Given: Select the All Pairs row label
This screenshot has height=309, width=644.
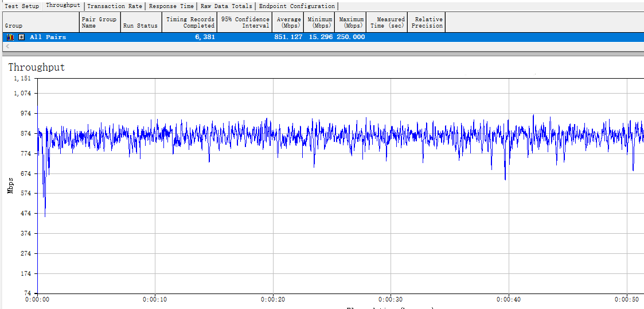Looking at the screenshot, I should click(x=48, y=37).
